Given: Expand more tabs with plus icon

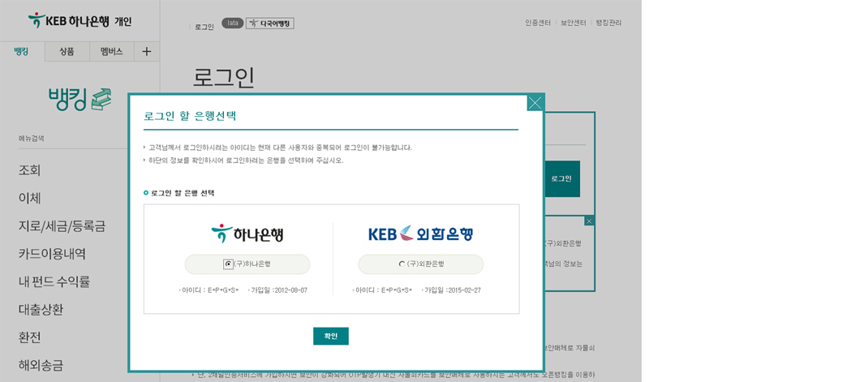Looking at the screenshot, I should 147,51.
